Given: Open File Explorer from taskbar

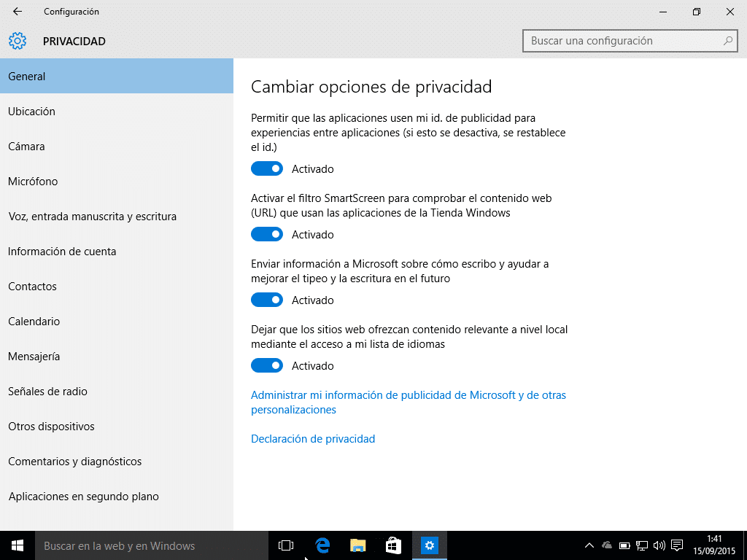Looking at the screenshot, I should point(357,545).
